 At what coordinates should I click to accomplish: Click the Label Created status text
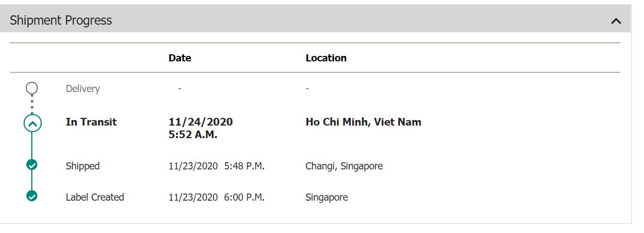tap(95, 197)
